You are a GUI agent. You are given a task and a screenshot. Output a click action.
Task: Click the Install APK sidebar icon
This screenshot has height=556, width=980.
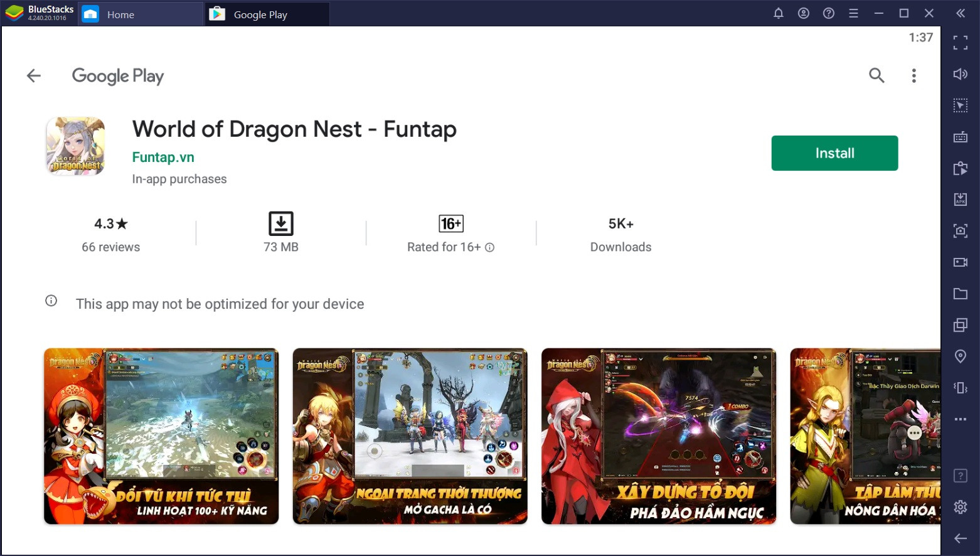click(960, 200)
